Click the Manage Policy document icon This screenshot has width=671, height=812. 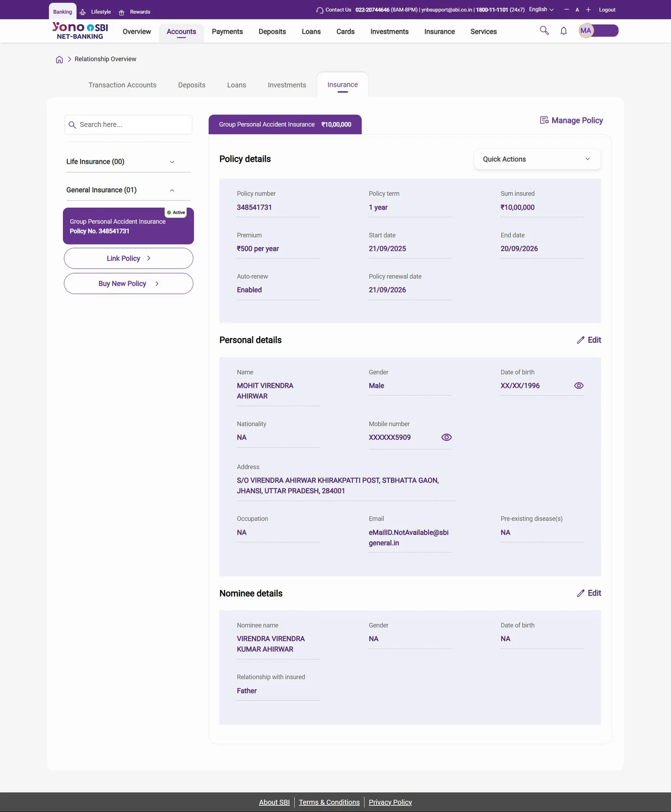pos(544,120)
